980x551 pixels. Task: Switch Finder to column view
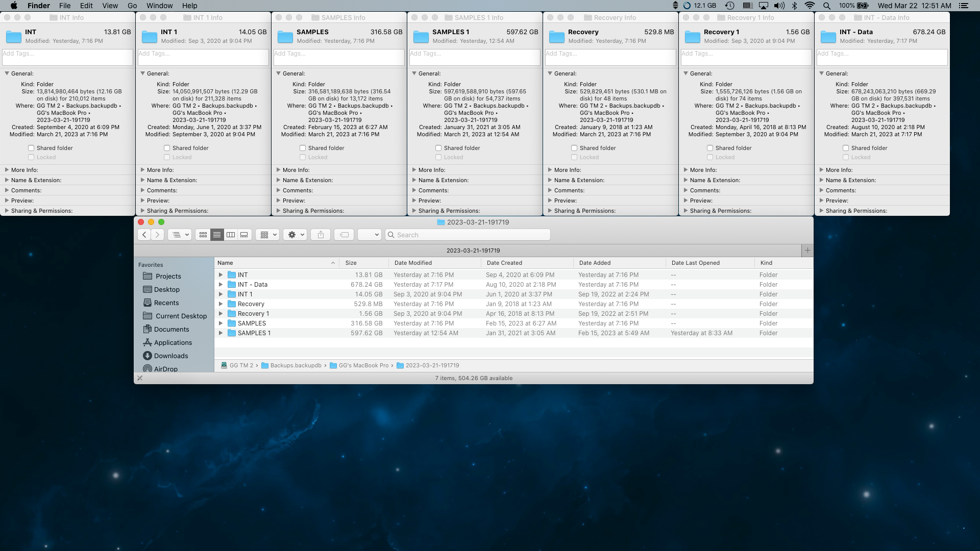pos(231,235)
